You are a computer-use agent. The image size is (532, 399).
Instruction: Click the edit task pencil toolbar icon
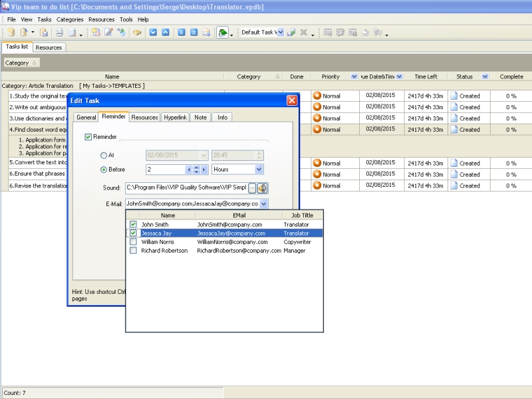point(108,32)
